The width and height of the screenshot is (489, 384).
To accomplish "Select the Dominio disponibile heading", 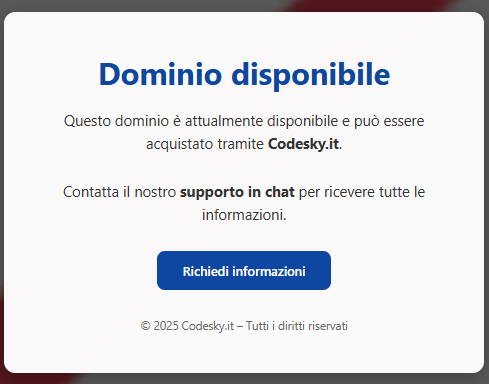I will tap(244, 74).
